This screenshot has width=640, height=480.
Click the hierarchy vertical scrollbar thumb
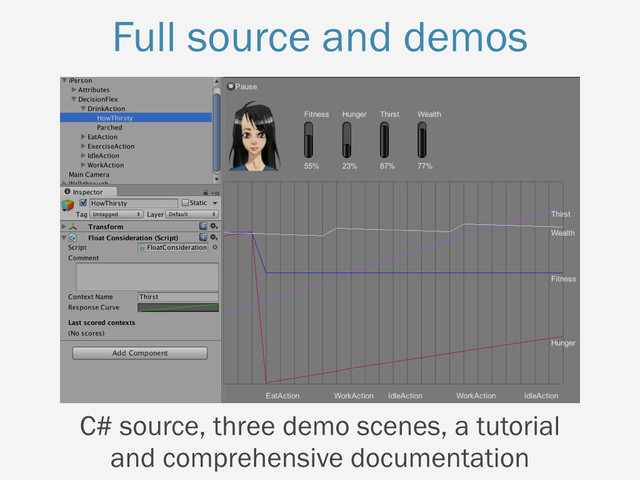[x=217, y=131]
